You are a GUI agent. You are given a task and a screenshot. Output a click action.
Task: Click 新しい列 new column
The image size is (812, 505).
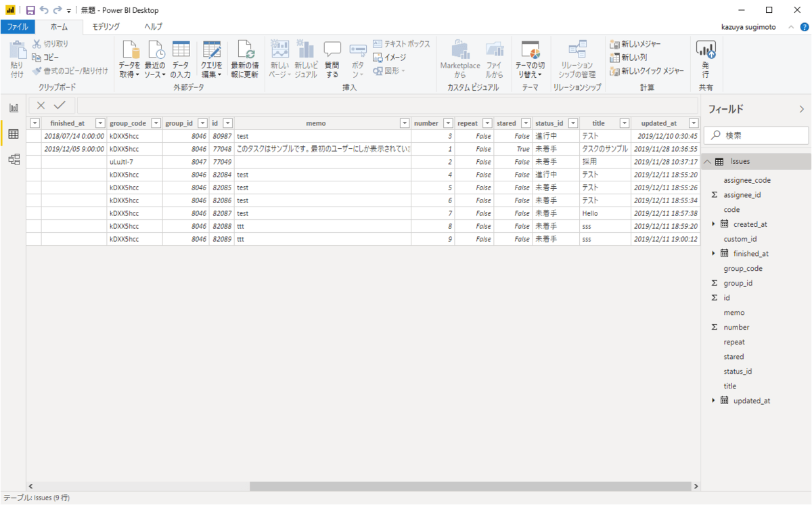coord(629,58)
